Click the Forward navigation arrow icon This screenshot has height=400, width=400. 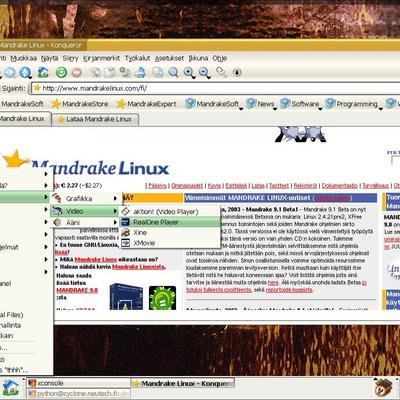click(10, 72)
